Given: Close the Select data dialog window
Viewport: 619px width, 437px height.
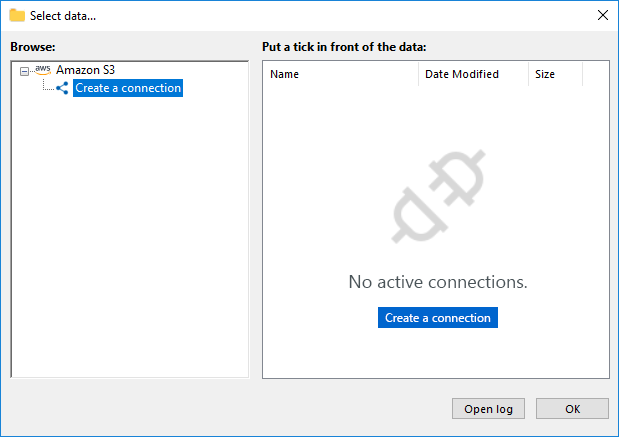Looking at the screenshot, I should pyautogui.click(x=602, y=16).
